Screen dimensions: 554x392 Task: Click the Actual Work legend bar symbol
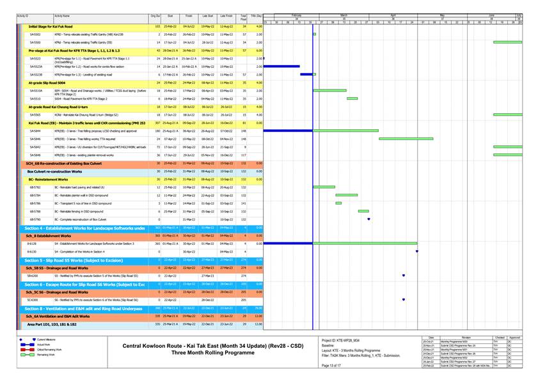[x=28, y=343]
